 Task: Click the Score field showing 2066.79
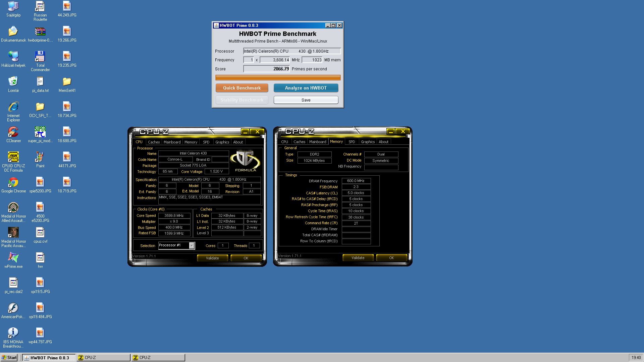pyautogui.click(x=267, y=69)
